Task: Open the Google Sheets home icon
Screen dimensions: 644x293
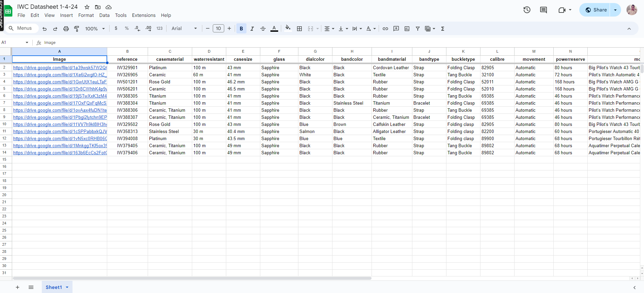Action: 8,11
